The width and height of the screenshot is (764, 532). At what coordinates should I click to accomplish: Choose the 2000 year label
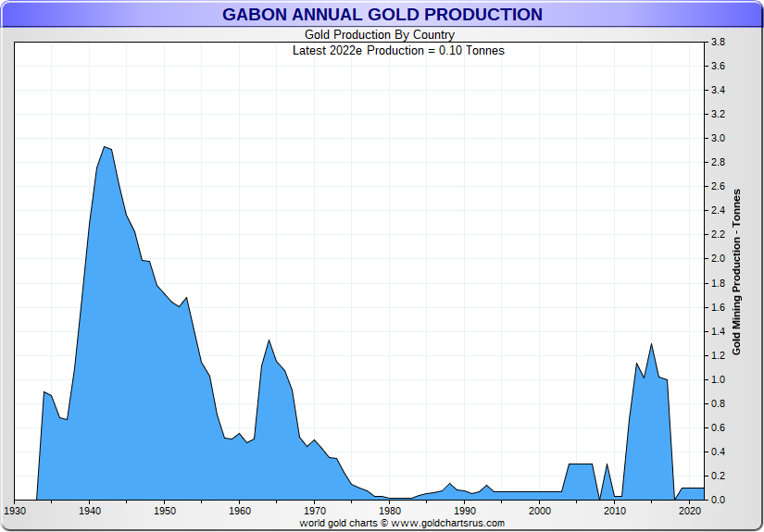pos(540,511)
